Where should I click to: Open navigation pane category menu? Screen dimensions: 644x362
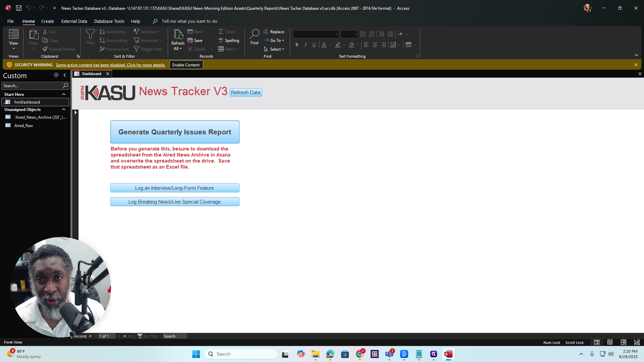click(x=56, y=75)
